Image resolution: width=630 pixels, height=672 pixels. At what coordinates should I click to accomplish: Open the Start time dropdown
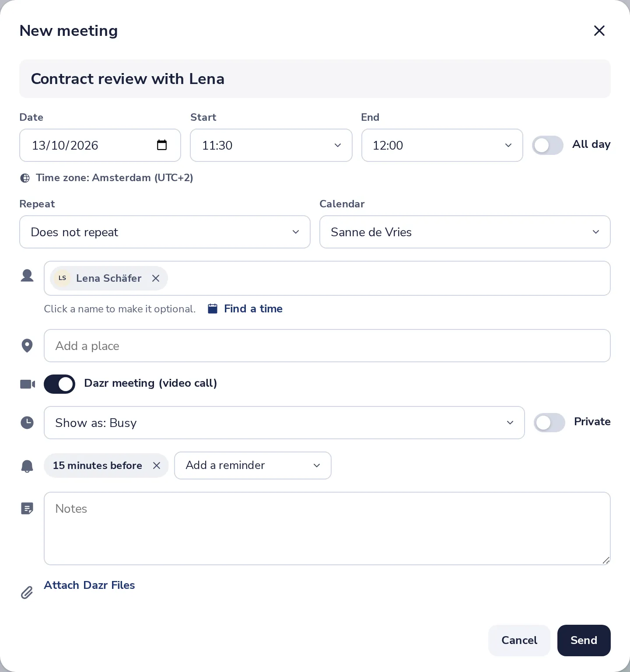click(x=271, y=145)
